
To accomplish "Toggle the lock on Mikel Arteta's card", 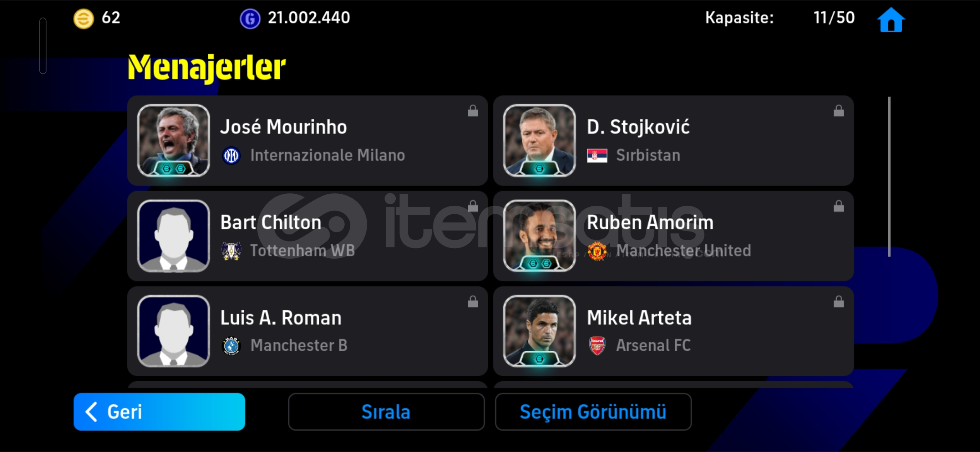I will tap(838, 302).
